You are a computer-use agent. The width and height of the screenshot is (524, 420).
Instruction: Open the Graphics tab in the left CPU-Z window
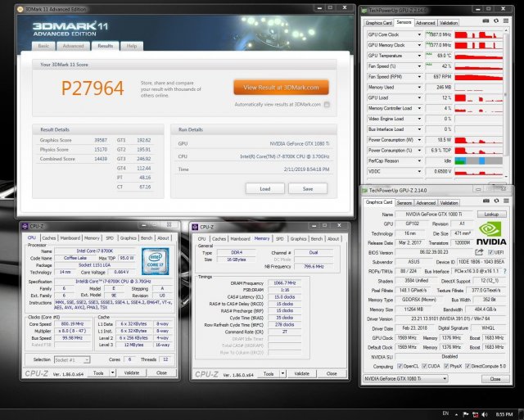pyautogui.click(x=129, y=238)
